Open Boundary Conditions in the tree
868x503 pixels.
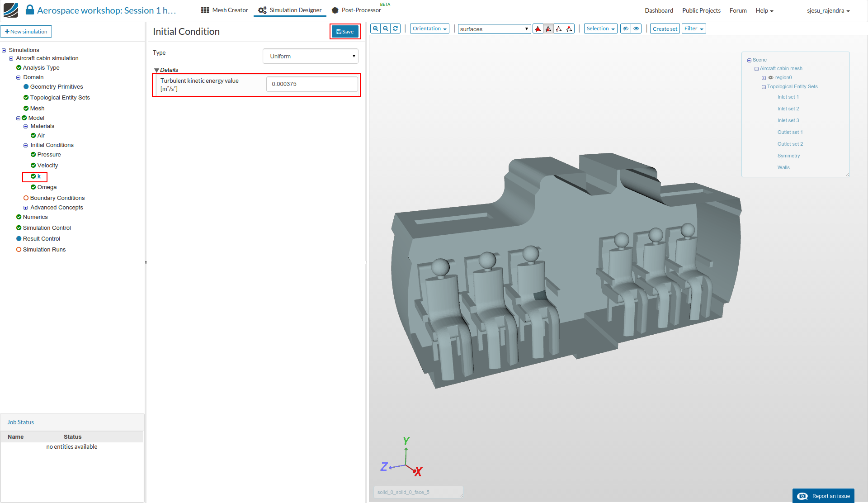(57, 198)
